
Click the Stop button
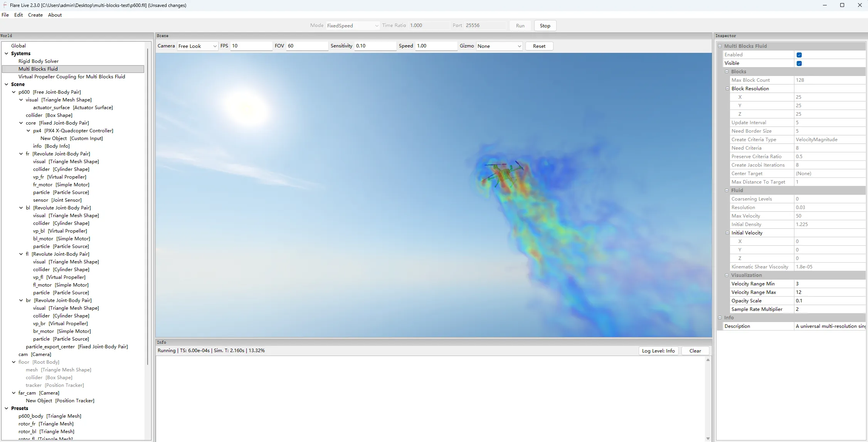point(545,25)
